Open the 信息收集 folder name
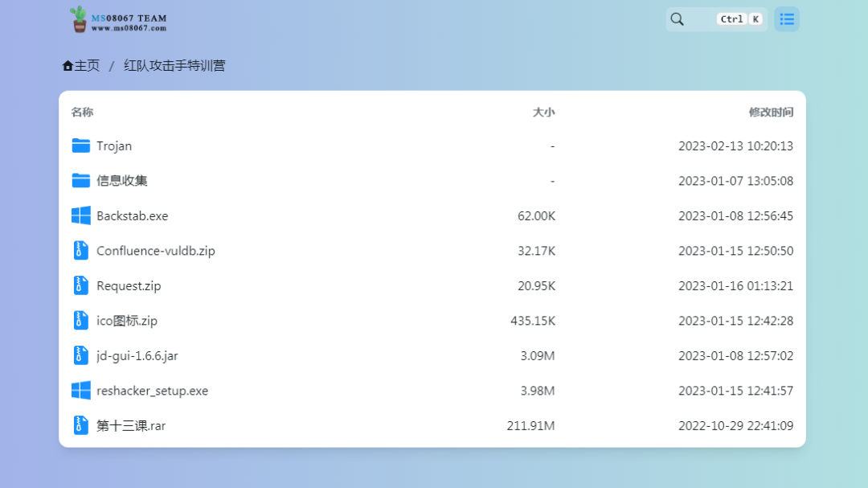 click(122, 181)
